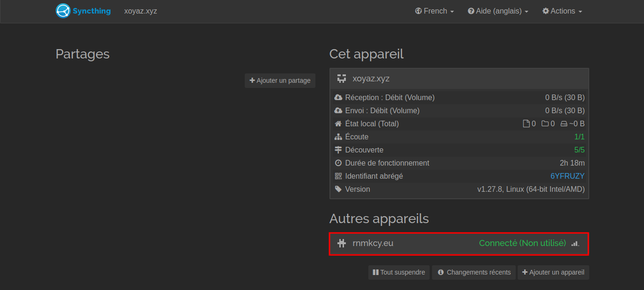
Task: Click the rnmkcy.eu device identicon
Action: point(342,243)
